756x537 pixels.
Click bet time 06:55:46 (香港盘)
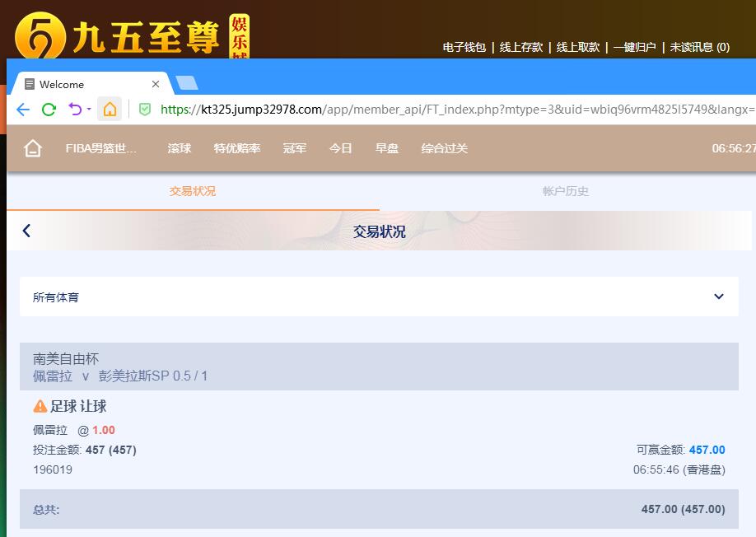click(679, 469)
